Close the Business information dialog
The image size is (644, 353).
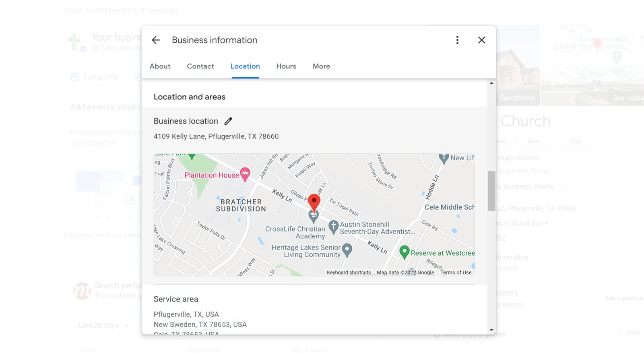[x=481, y=40]
